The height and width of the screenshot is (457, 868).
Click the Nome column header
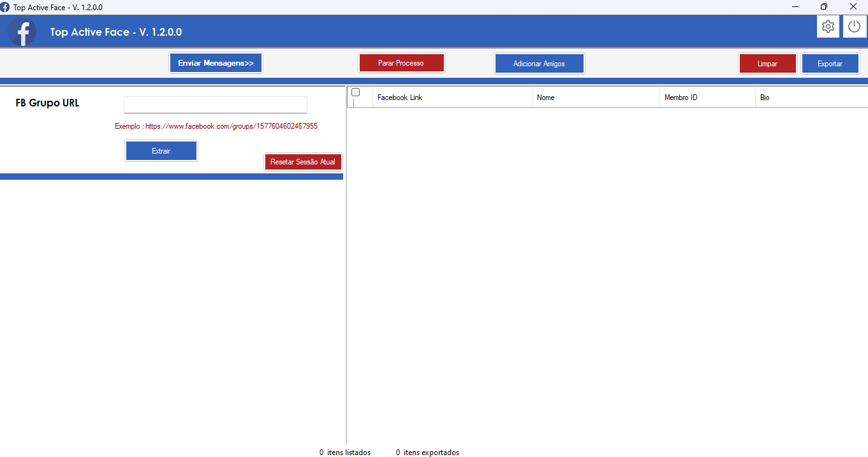pyautogui.click(x=596, y=98)
